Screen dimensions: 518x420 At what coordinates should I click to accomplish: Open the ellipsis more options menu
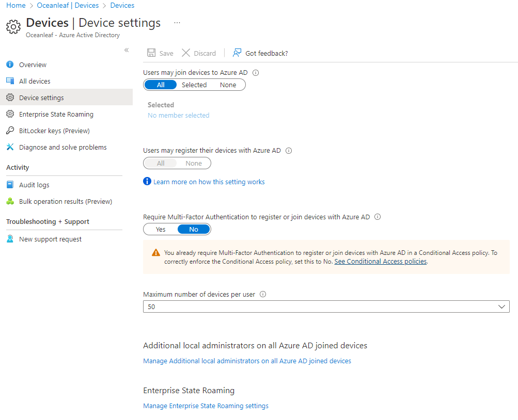pos(177,23)
